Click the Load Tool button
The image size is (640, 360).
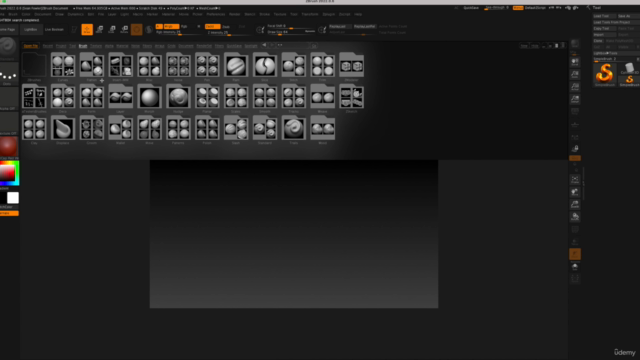click(x=604, y=16)
